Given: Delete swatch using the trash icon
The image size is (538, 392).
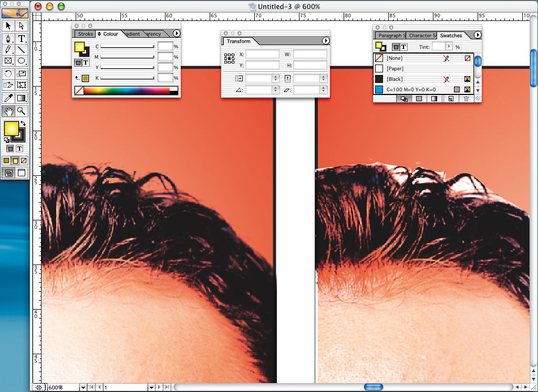Looking at the screenshot, I should click(465, 98).
